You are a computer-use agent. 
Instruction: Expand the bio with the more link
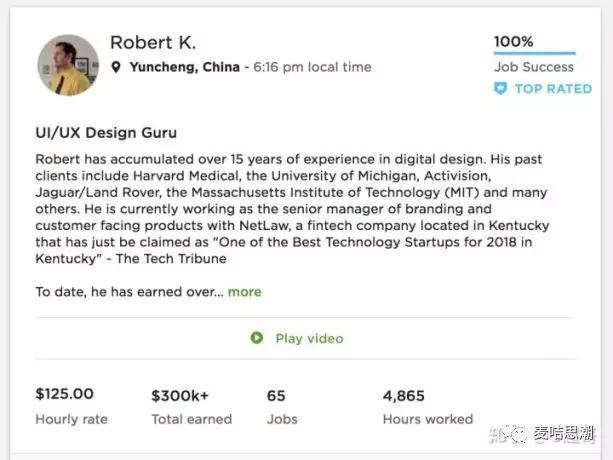tap(244, 292)
